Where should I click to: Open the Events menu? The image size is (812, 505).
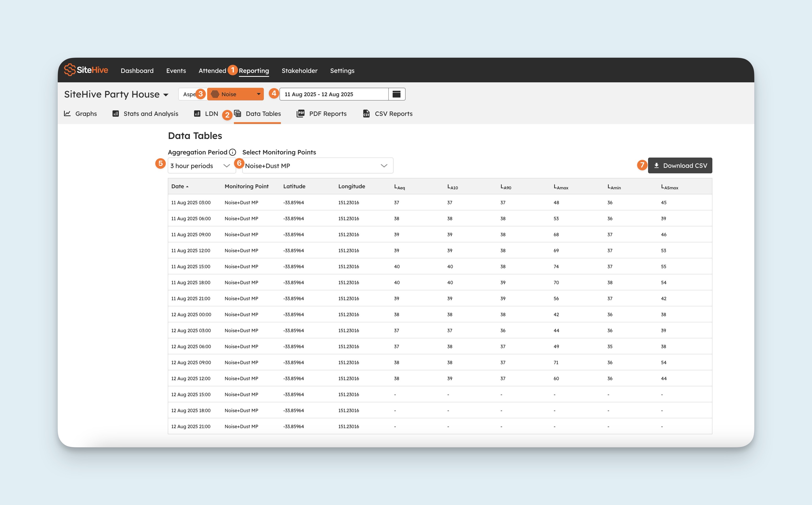click(176, 71)
